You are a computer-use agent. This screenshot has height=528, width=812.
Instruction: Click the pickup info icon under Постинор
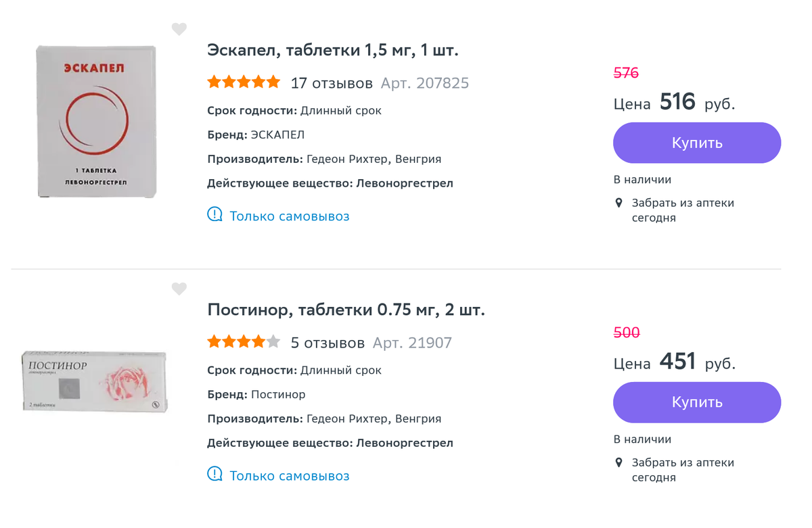point(215,475)
